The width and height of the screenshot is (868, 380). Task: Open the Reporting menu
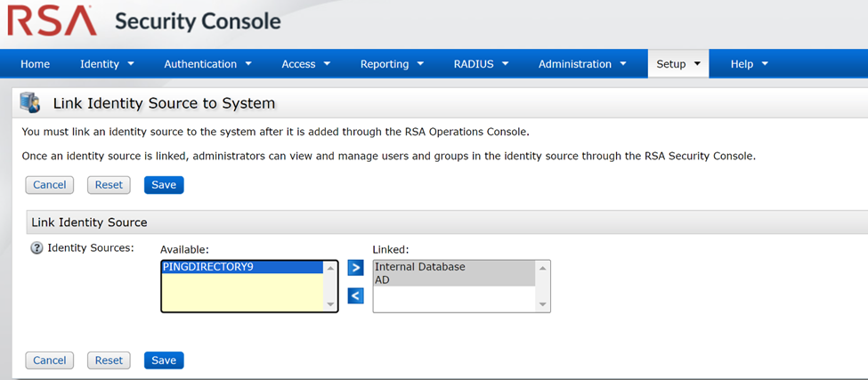[x=392, y=64]
